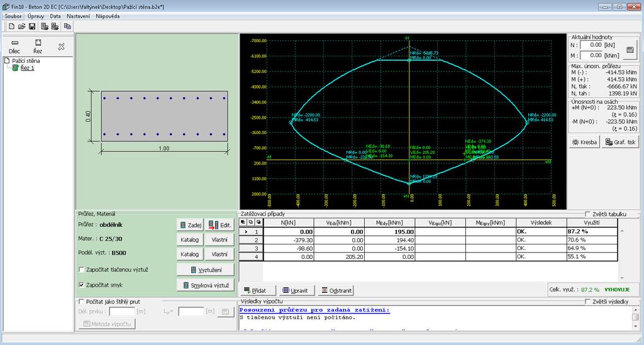This screenshot has height=345, width=644.
Task: Click the load table scroll-down arrow
Action: 622,278
